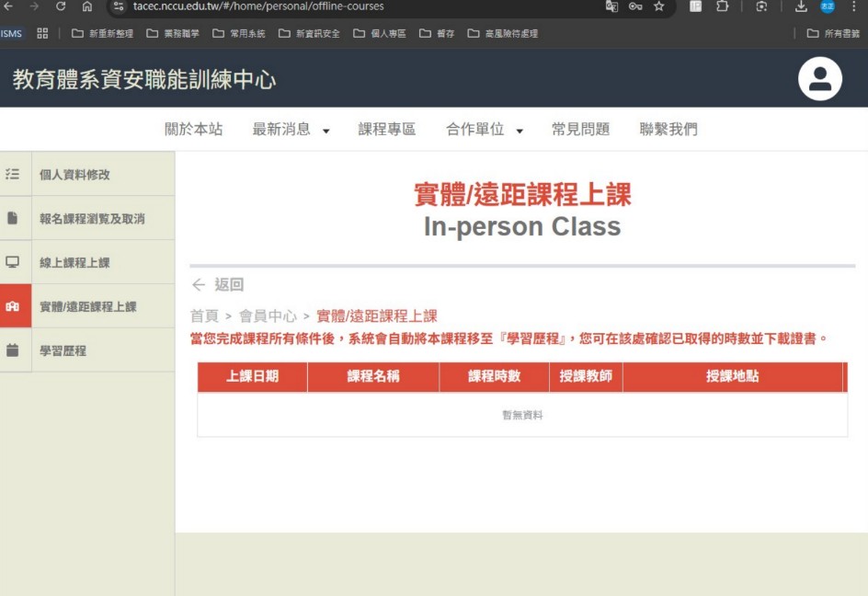Click the In-person Class heading
Screen dimensions: 868x596
click(x=522, y=226)
